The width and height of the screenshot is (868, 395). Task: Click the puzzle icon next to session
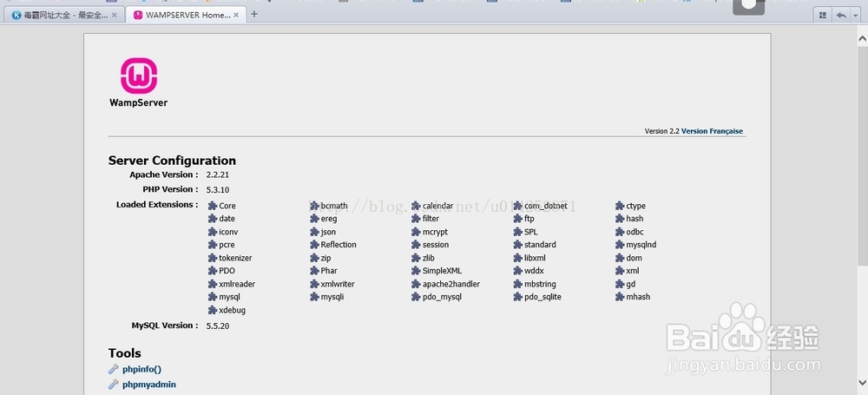coord(417,244)
